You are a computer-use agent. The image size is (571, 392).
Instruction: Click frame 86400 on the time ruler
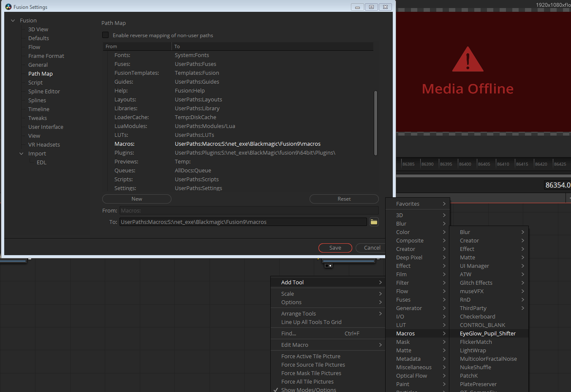465,164
